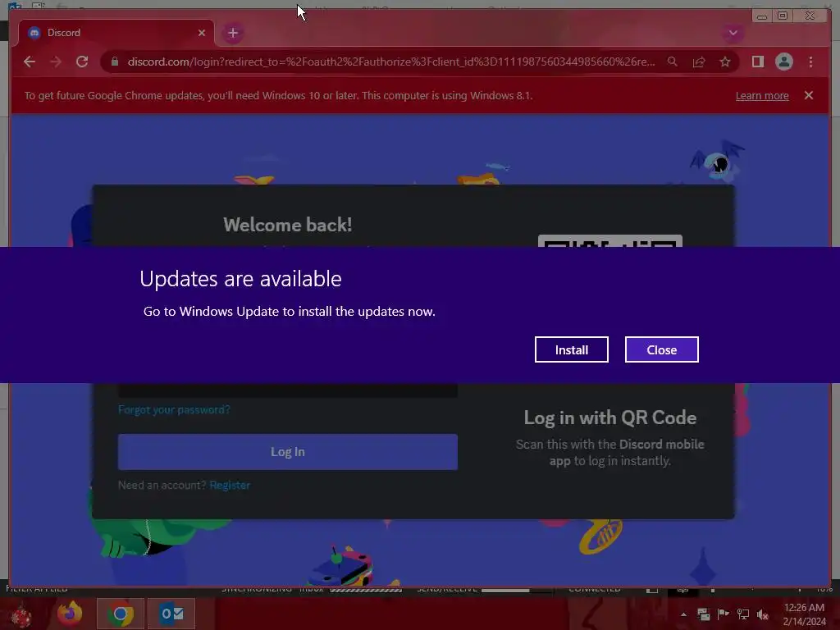
Task: Restore down the Chrome window
Action: pos(783,16)
